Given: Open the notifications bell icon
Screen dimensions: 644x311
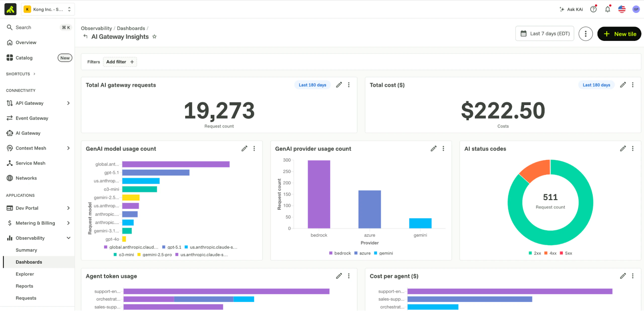Looking at the screenshot, I should 608,9.
